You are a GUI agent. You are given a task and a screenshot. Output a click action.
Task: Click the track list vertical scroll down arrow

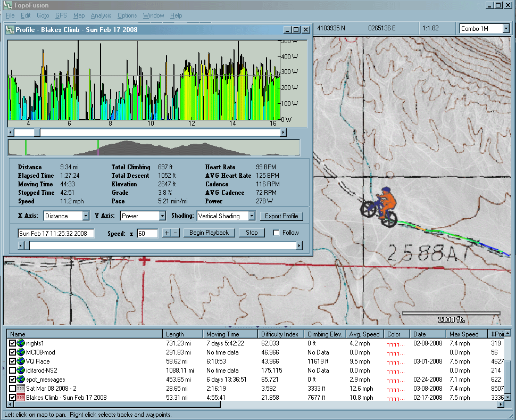coord(508,397)
